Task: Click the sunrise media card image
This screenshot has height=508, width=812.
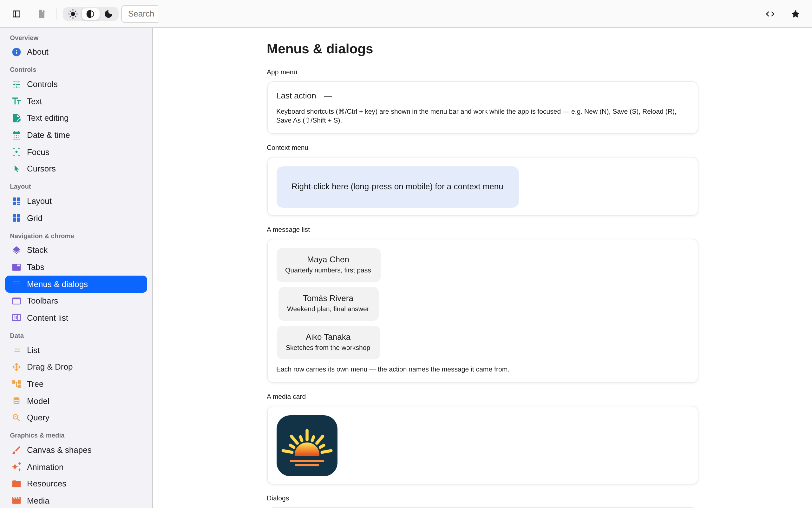Action: [307, 445]
